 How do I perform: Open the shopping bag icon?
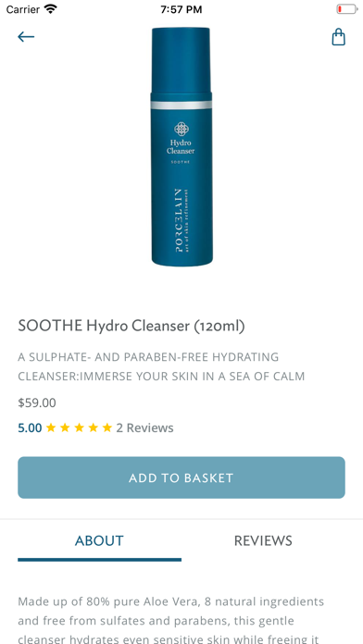[338, 37]
